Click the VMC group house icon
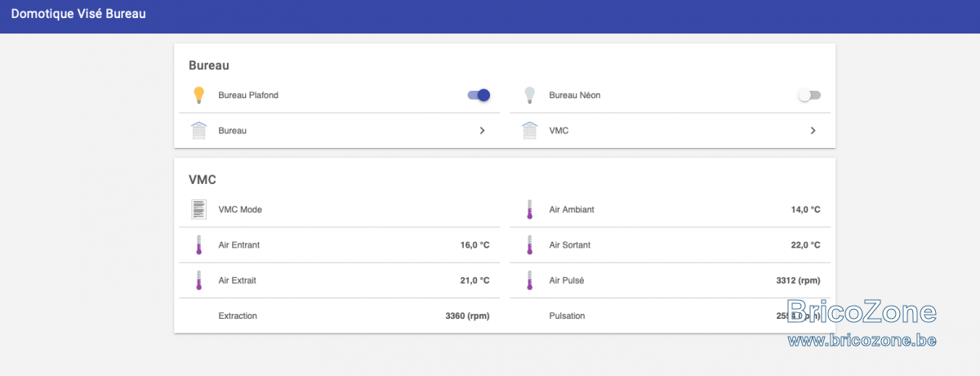The height and width of the screenshot is (376, 980). tap(529, 130)
